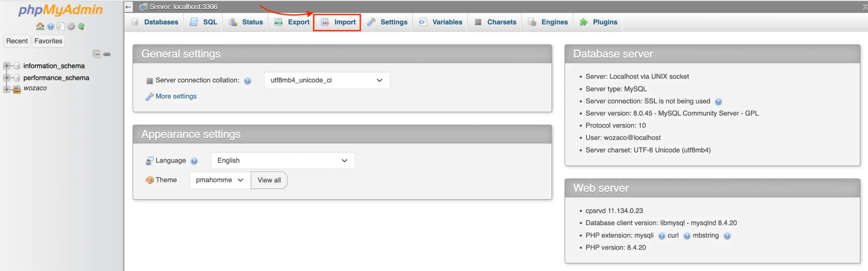Open the Variables tab

440,22
